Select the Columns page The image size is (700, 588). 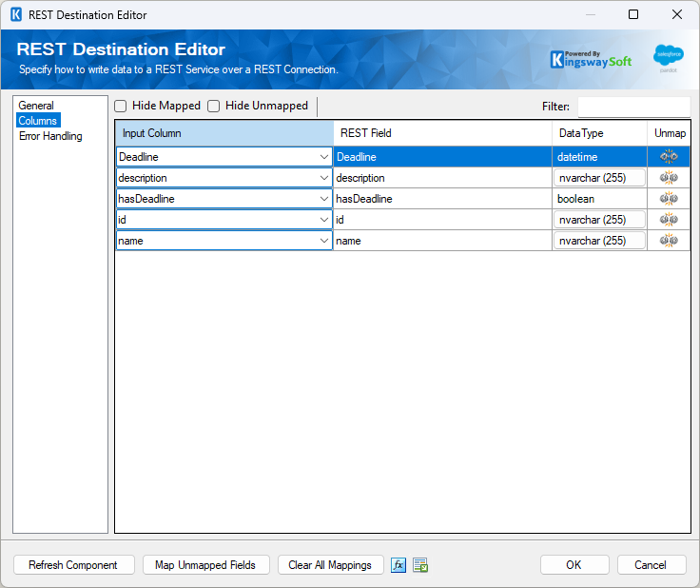[x=38, y=121]
